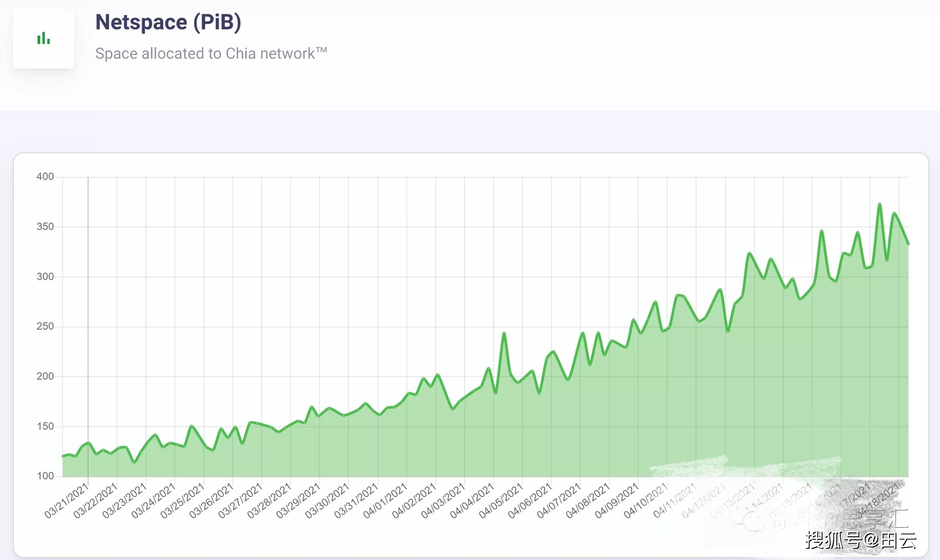Click the 03/22/2021 date label
940x560 pixels.
click(95, 500)
